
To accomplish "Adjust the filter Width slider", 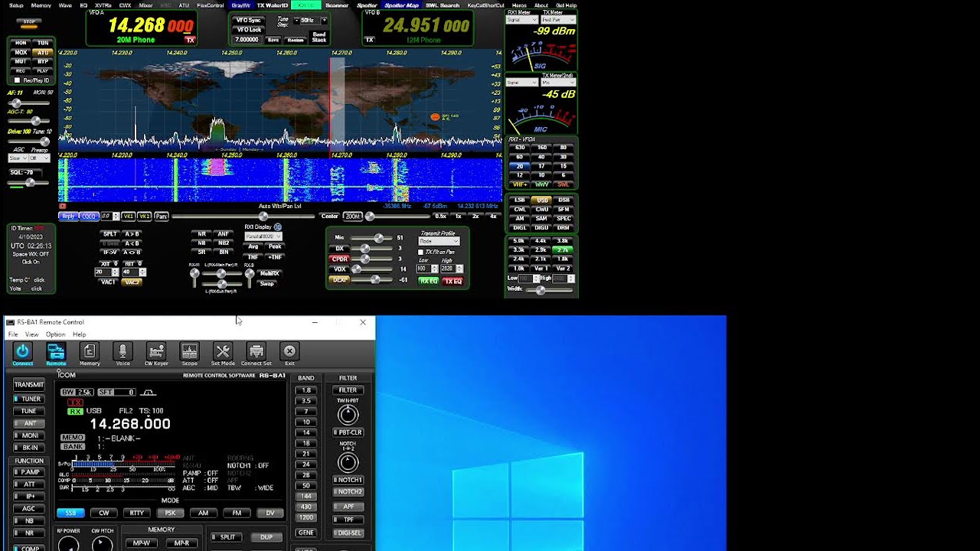I will [x=549, y=289].
